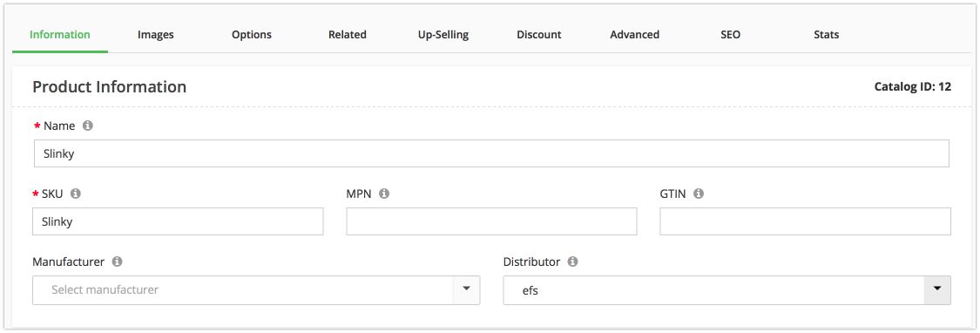This screenshot has height=333, width=980.
Task: Click the Distributor info icon
Action: [572, 262]
